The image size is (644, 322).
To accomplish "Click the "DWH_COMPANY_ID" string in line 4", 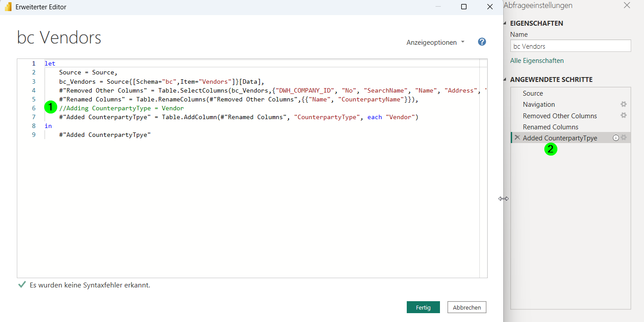I will 305,90.
